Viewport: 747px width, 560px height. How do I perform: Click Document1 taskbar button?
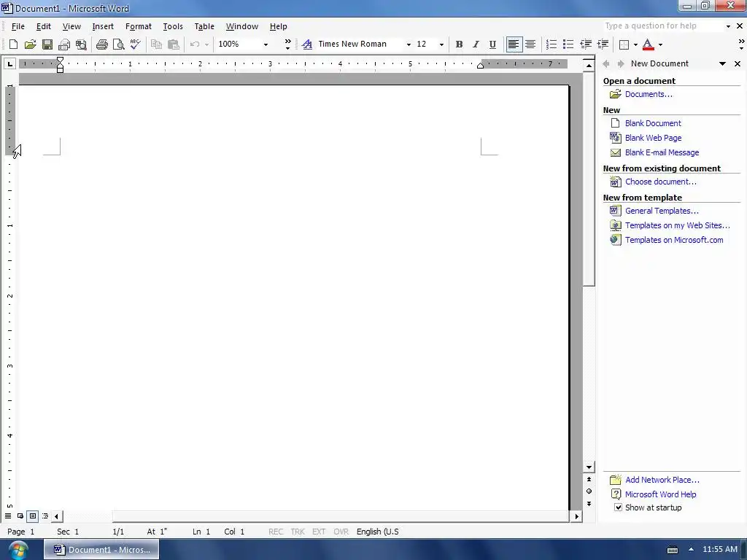pos(101,550)
